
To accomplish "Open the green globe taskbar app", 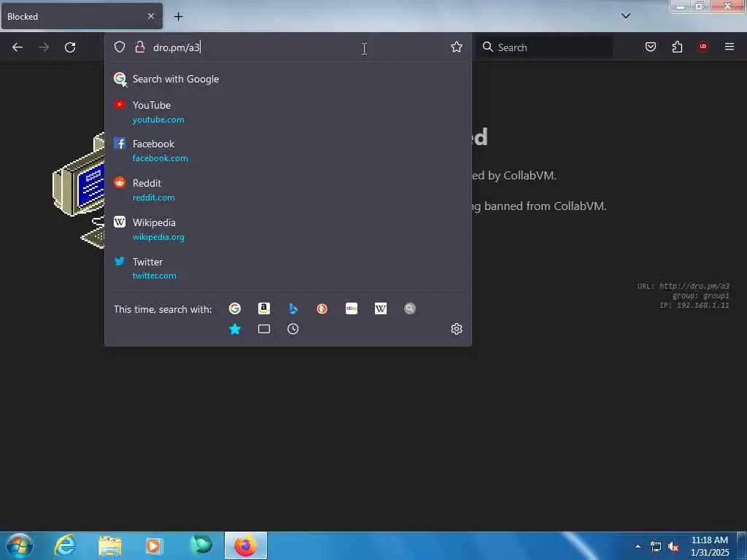I will point(201,545).
